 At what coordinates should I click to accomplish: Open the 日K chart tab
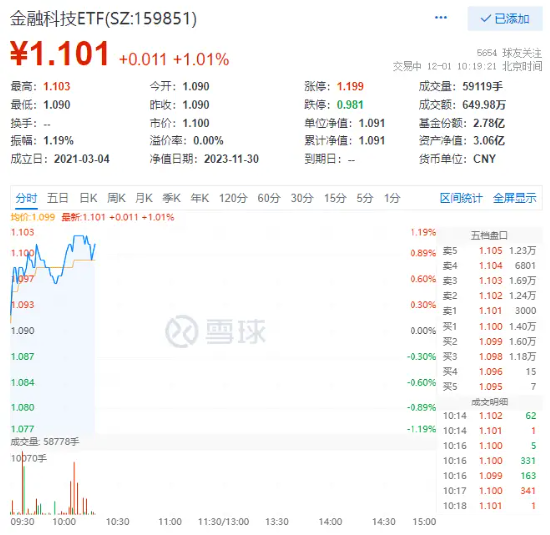88,198
